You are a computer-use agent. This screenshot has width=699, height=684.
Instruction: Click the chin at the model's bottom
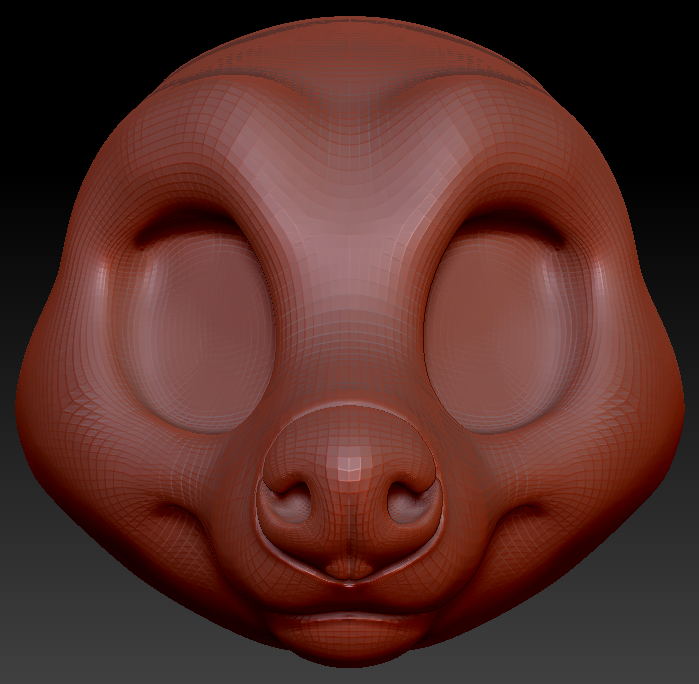[348, 655]
